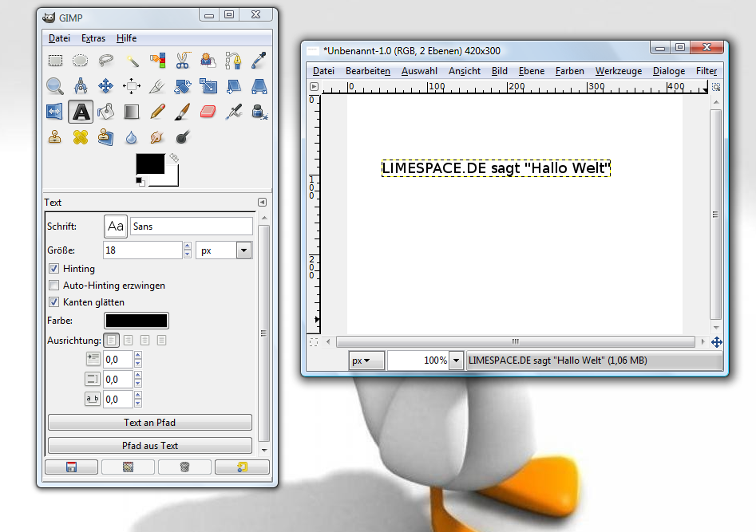
Task: Open the Extras menu in toolbox
Action: pyautogui.click(x=93, y=38)
